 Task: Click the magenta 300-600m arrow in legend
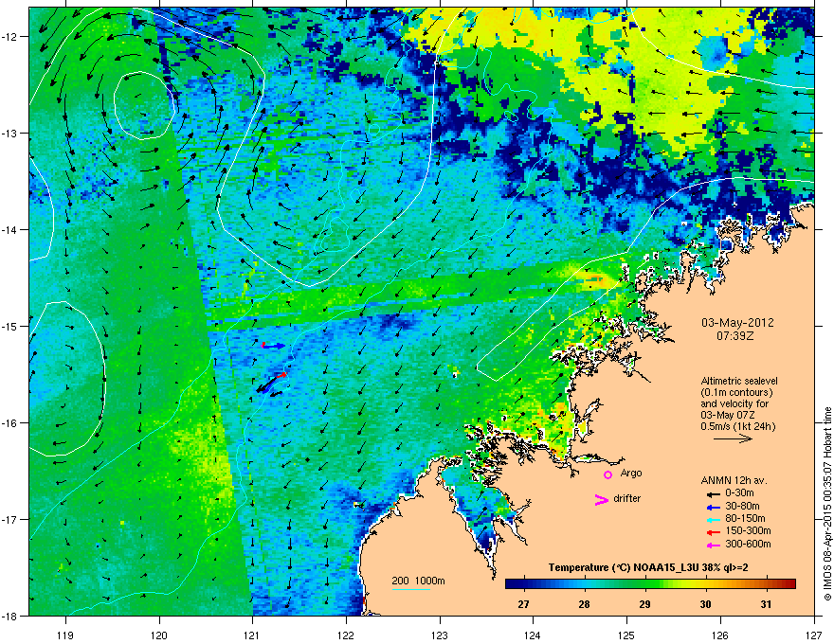click(x=713, y=545)
